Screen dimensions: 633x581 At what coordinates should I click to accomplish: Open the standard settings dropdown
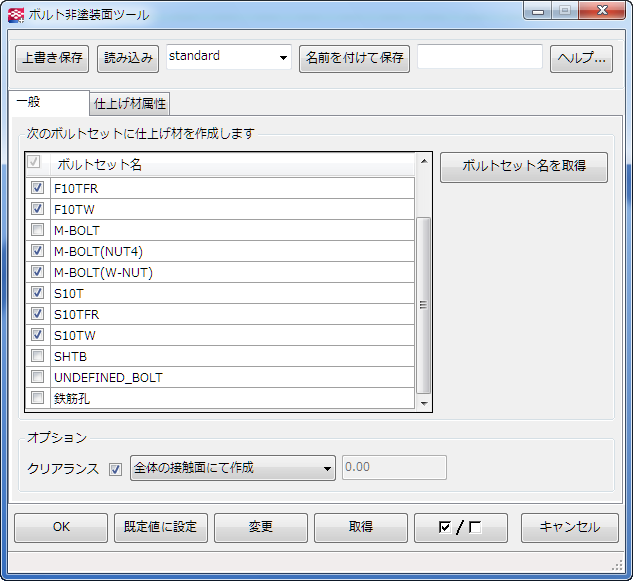tap(229, 57)
